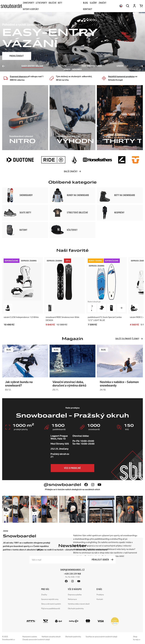Viewport: 145px width, 644px height.
Task: Click PŘIHLÁSIT ODBĚR newsletter button
Action: pyautogui.click(x=102, y=559)
